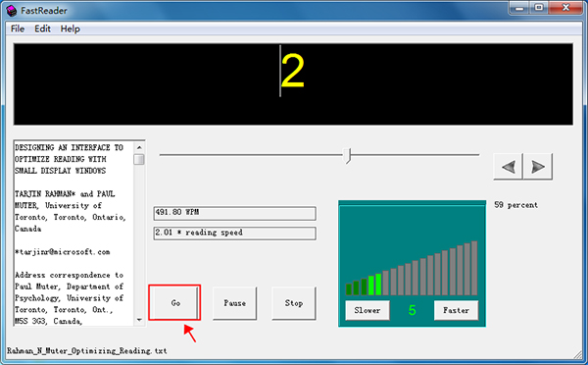The height and width of the screenshot is (365, 588).
Task: Click the tallest gray speed bar
Action: [474, 268]
